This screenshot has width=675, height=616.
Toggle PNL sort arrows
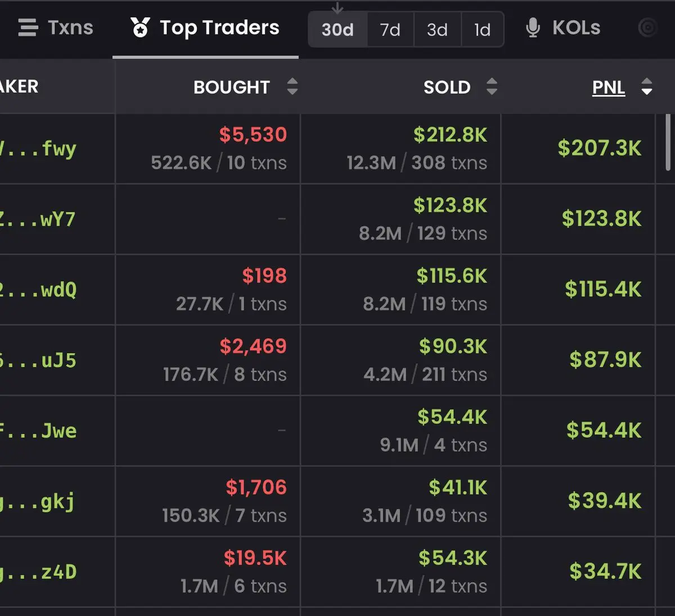click(647, 87)
